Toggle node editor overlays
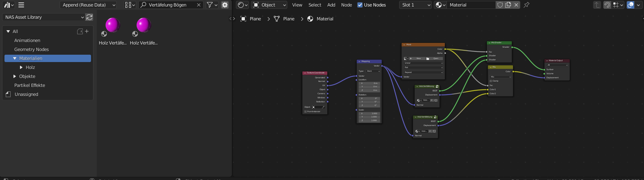 [x=631, y=5]
